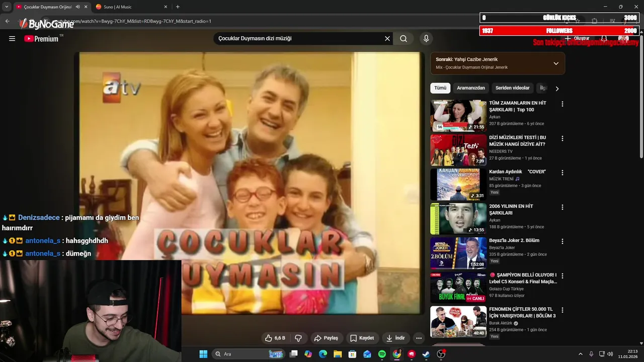This screenshot has height=362, width=644.
Task: Open Microsoft Edge from taskbar
Action: coord(323,354)
